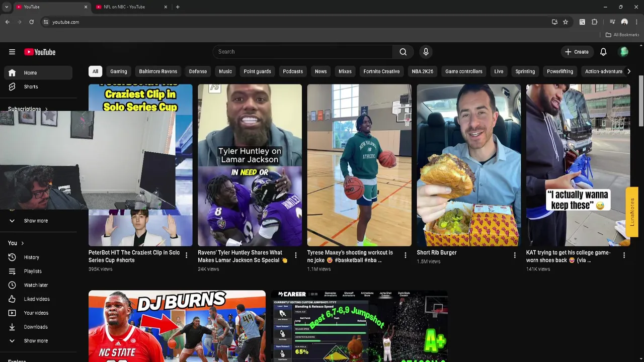The width and height of the screenshot is (644, 362).
Task: Select the Gaming filter chip
Action: tap(119, 71)
